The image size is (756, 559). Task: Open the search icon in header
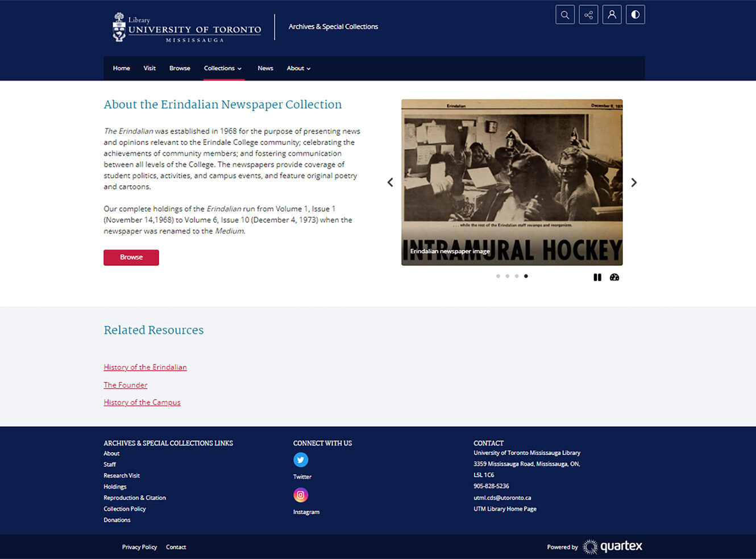click(564, 15)
